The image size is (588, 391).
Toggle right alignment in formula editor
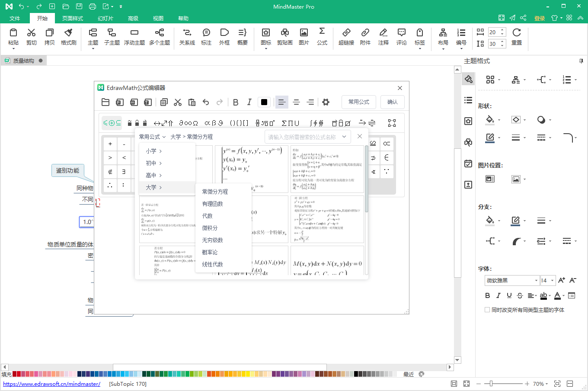click(x=310, y=102)
